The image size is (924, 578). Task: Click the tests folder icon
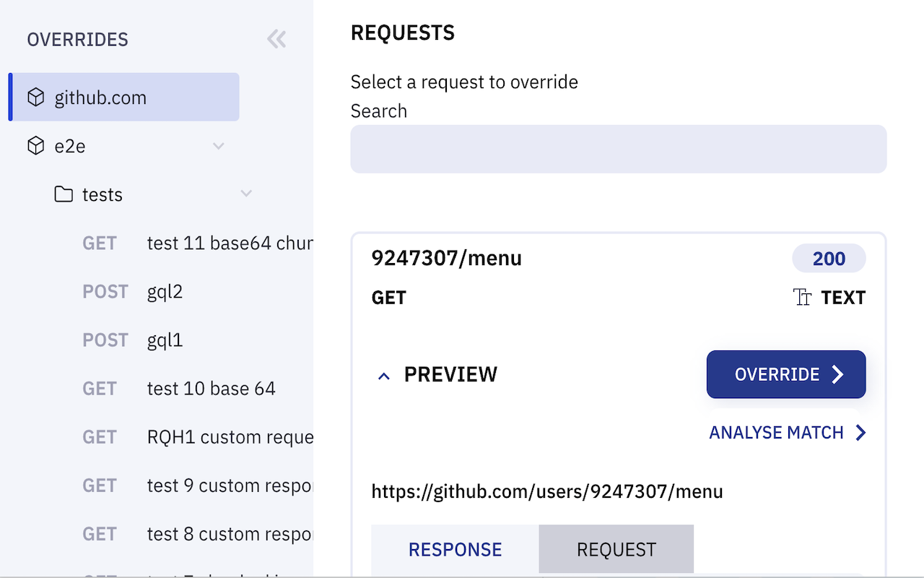pos(64,194)
